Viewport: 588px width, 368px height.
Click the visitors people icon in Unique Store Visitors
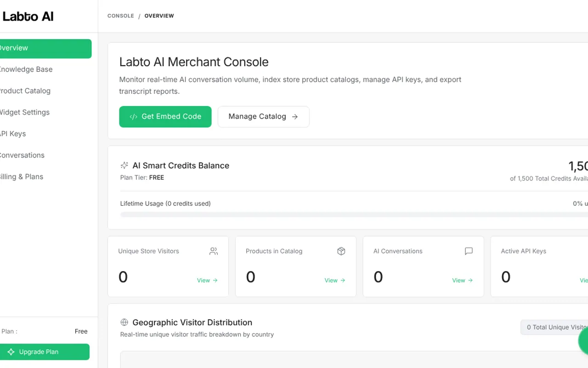tap(214, 251)
